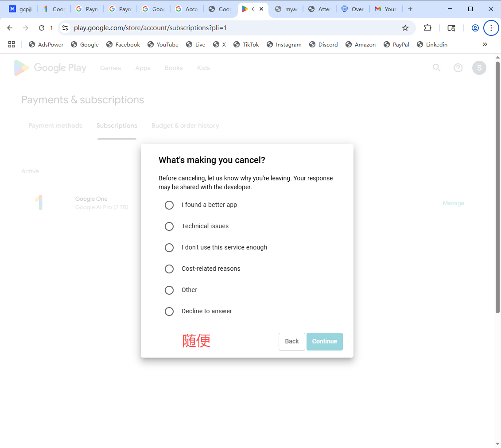Open new browser tab with plus icon
This screenshot has height=448, width=501.
tap(410, 9)
